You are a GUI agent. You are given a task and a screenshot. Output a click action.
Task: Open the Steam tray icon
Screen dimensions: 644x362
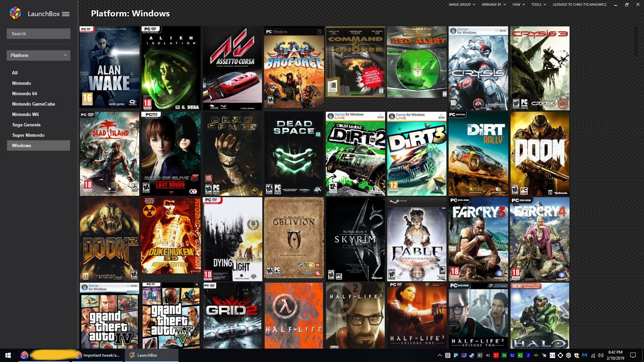472,355
